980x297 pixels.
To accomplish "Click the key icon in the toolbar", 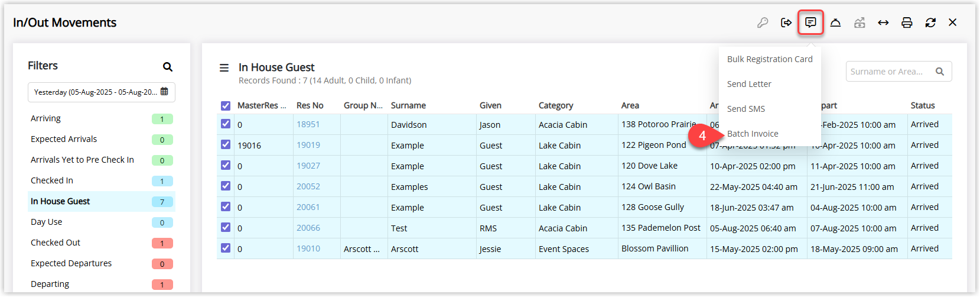I will coord(763,22).
